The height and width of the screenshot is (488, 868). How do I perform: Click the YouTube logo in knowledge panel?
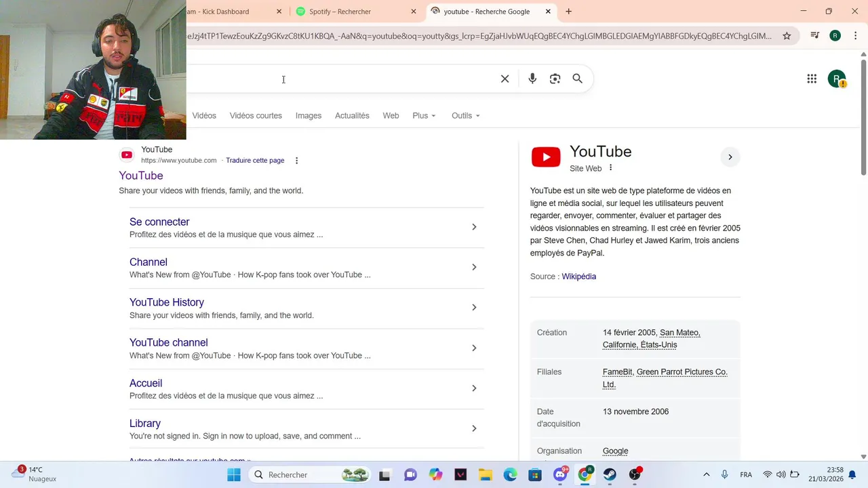click(x=546, y=157)
